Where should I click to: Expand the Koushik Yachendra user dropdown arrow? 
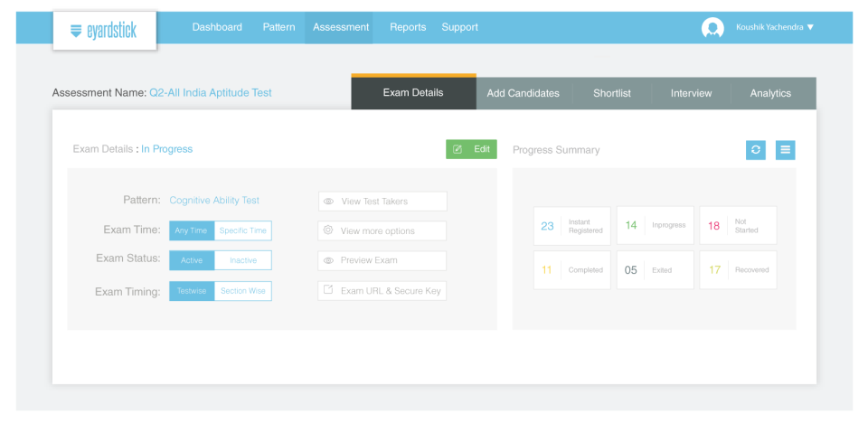coord(810,27)
